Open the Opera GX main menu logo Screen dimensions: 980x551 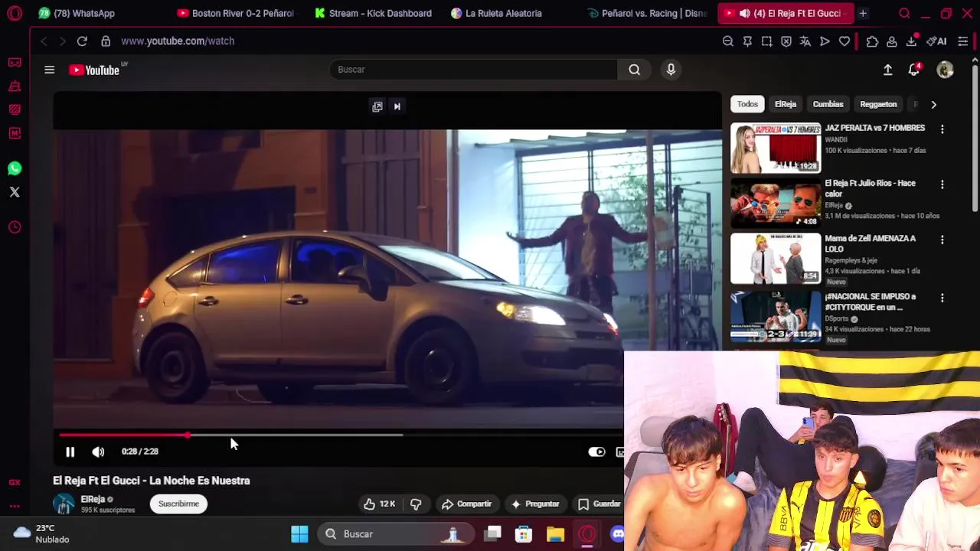click(15, 13)
